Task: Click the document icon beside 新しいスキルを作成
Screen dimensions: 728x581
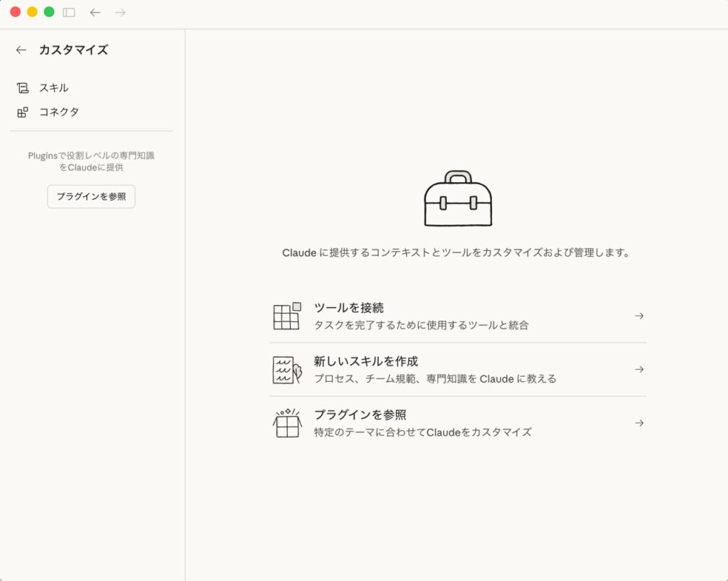Action: point(287,370)
